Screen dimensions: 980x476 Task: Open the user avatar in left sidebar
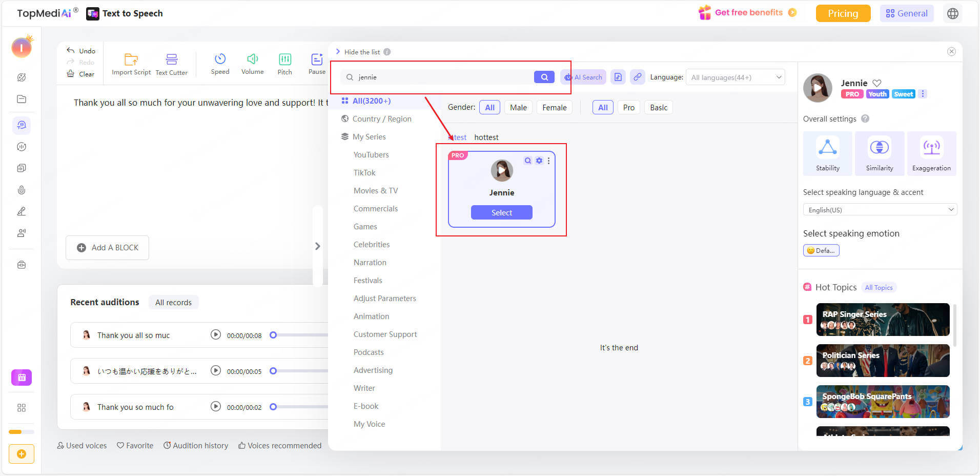22,47
